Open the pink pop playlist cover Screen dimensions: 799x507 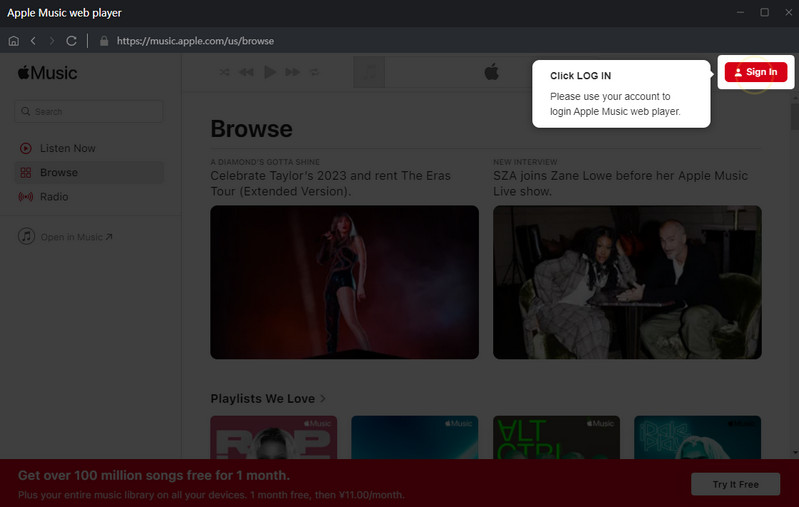point(274,437)
